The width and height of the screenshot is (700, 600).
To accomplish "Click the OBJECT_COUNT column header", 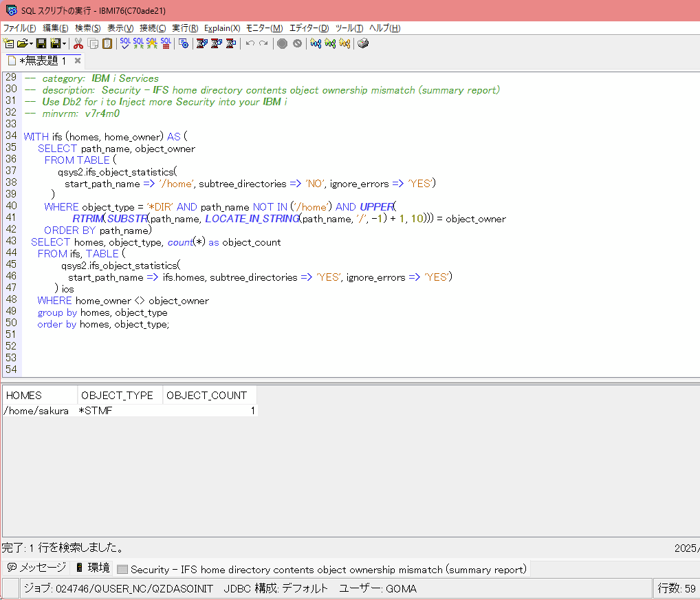I will pos(210,396).
